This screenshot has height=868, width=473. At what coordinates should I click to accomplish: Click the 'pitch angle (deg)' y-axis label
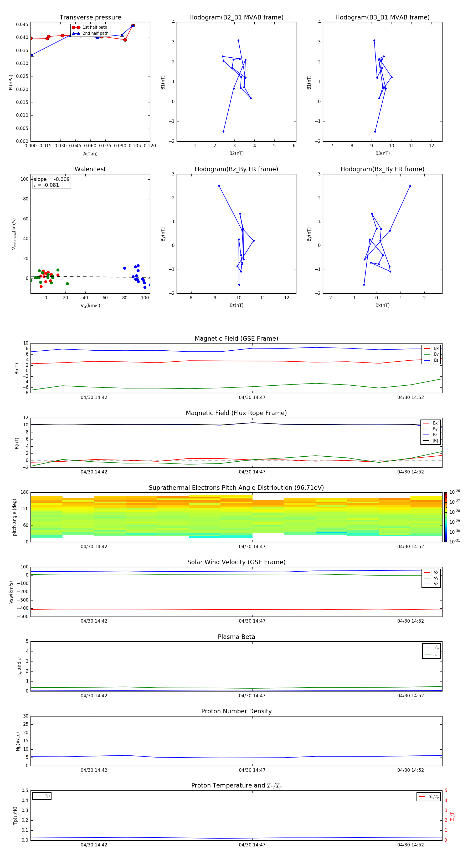pos(14,517)
